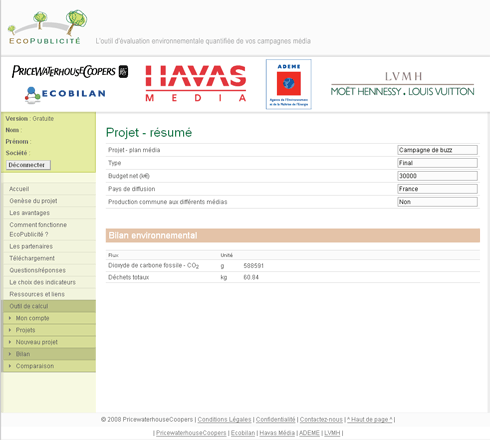Click the Type field showing Final
The width and height of the screenshot is (490, 440).
click(437, 163)
